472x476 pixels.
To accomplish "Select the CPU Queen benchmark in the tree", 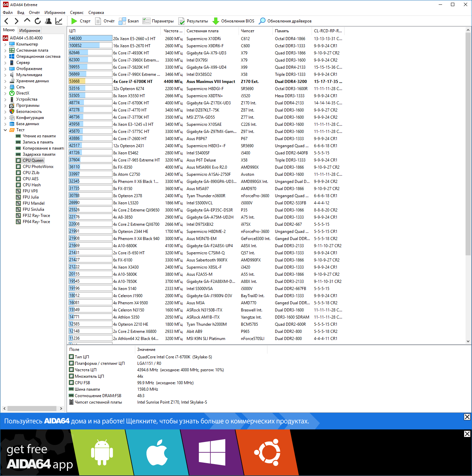I will [33, 160].
